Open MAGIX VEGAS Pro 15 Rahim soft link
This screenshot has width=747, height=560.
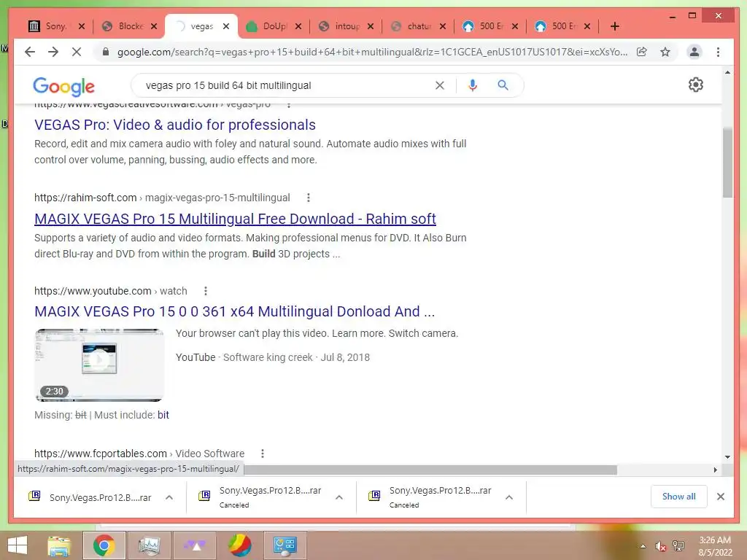coord(235,219)
